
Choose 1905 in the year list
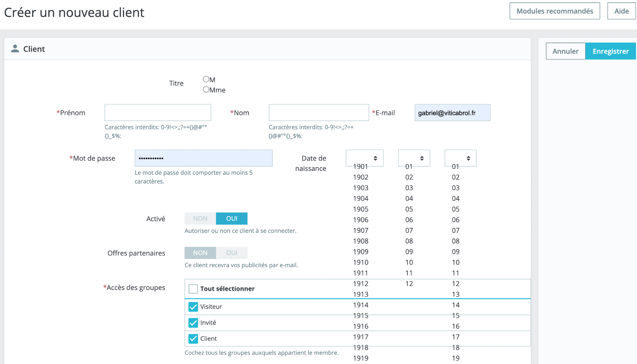[x=361, y=209]
